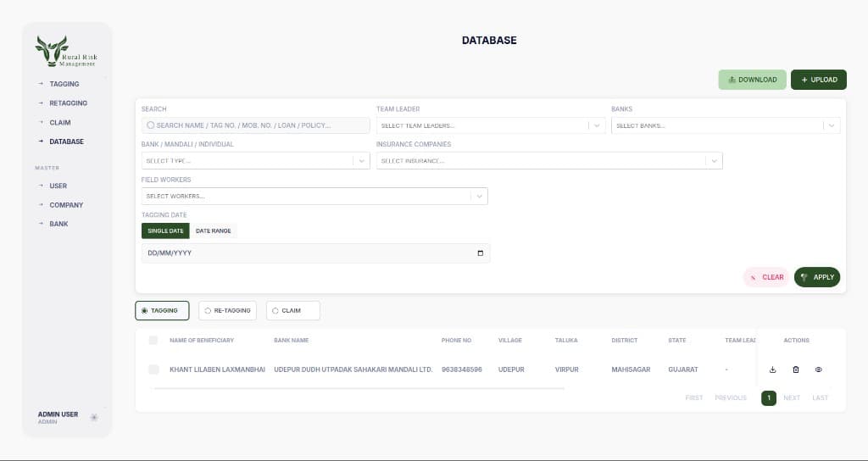Image resolution: width=868 pixels, height=461 pixels.
Task: Click phone number 9638348596
Action: click(462, 369)
